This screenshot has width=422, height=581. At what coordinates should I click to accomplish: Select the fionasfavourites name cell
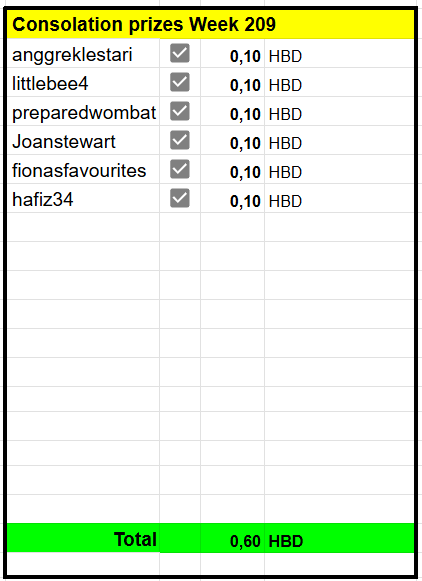point(83,169)
